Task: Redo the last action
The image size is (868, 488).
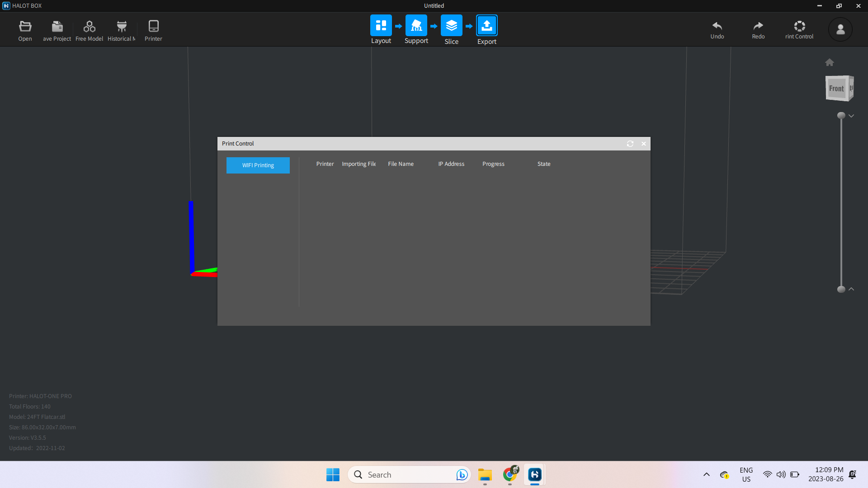Action: pos(758,29)
